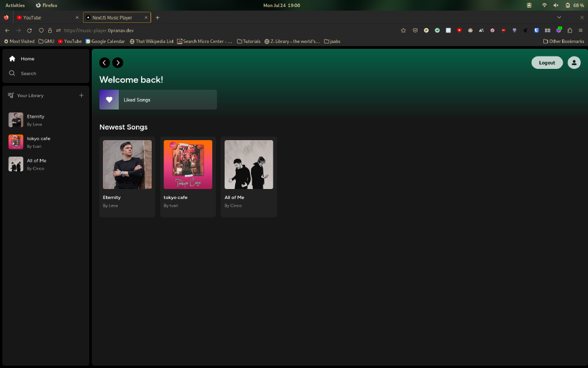Open the Firefox hamburger menu
Image resolution: width=588 pixels, height=368 pixels.
pyautogui.click(x=580, y=30)
